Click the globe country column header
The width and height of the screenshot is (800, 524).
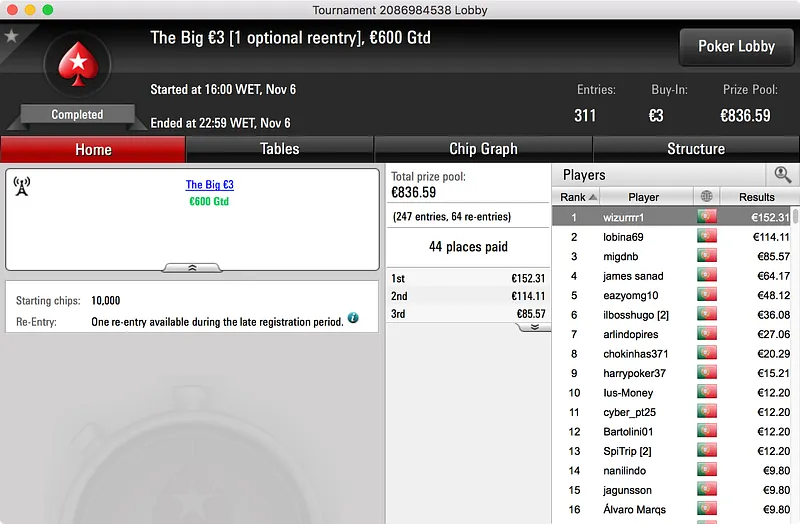coord(707,196)
